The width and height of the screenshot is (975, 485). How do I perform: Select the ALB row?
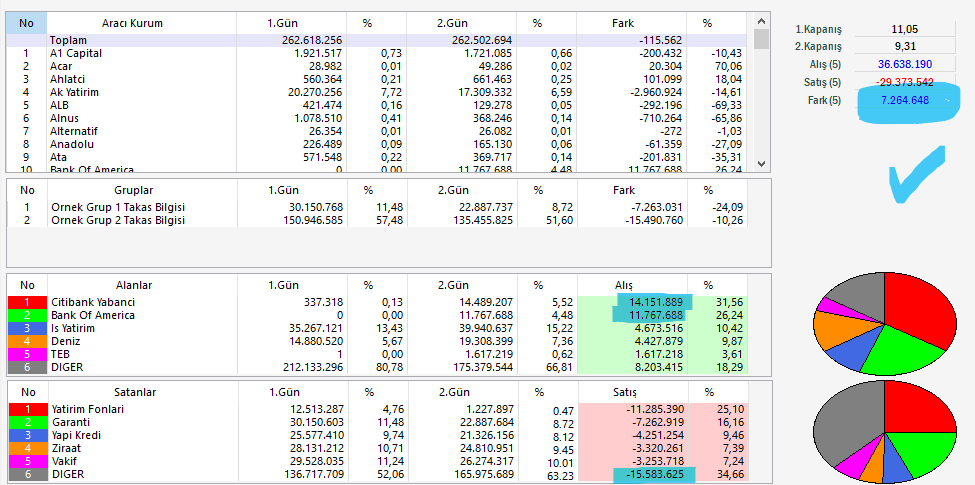[376, 106]
